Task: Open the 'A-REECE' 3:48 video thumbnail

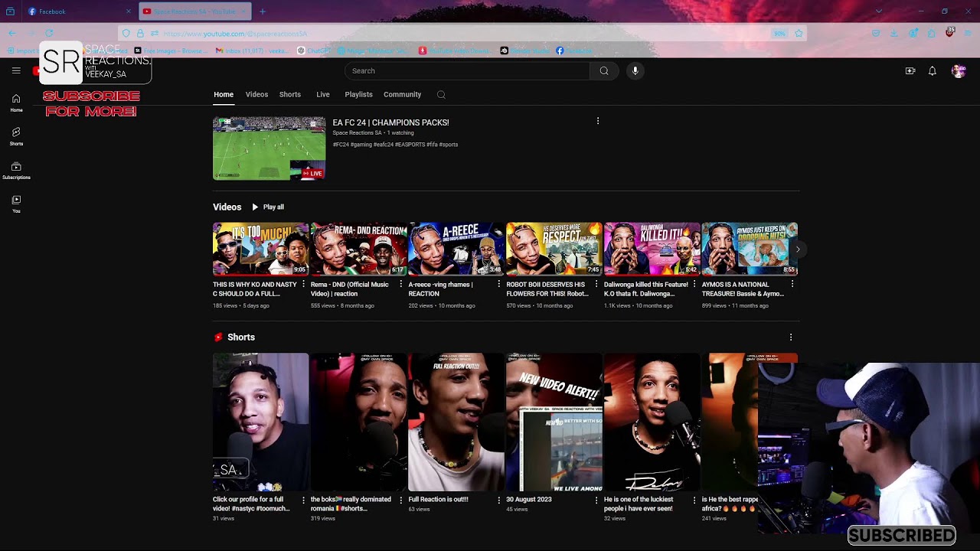Action: [x=456, y=249]
